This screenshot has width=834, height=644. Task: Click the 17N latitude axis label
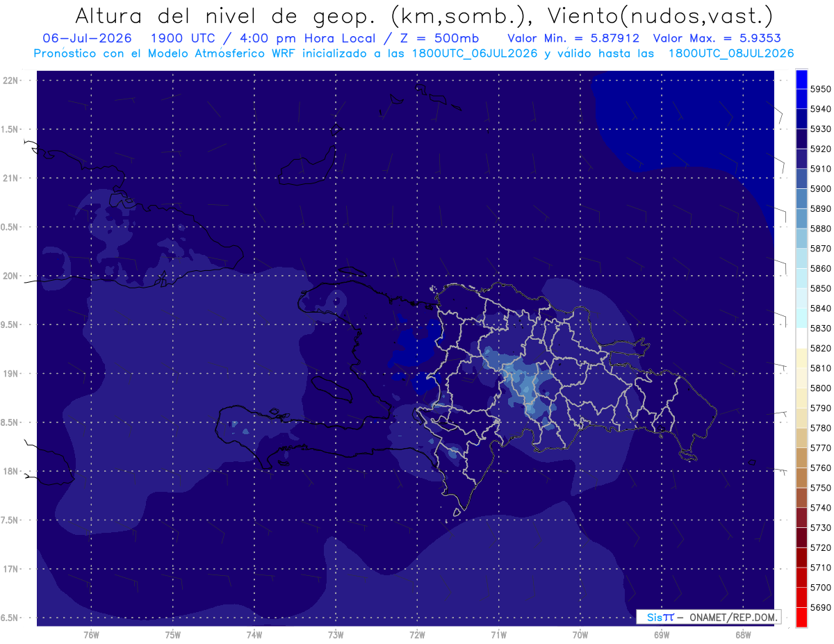tap(12, 569)
